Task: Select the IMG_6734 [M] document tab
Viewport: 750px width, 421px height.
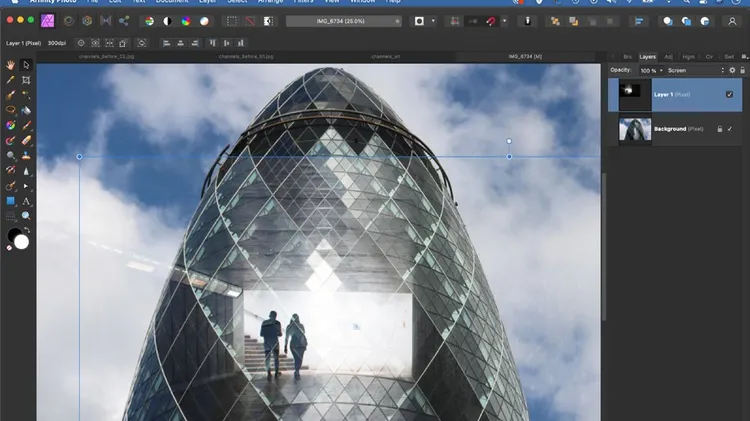Action: [x=525, y=56]
